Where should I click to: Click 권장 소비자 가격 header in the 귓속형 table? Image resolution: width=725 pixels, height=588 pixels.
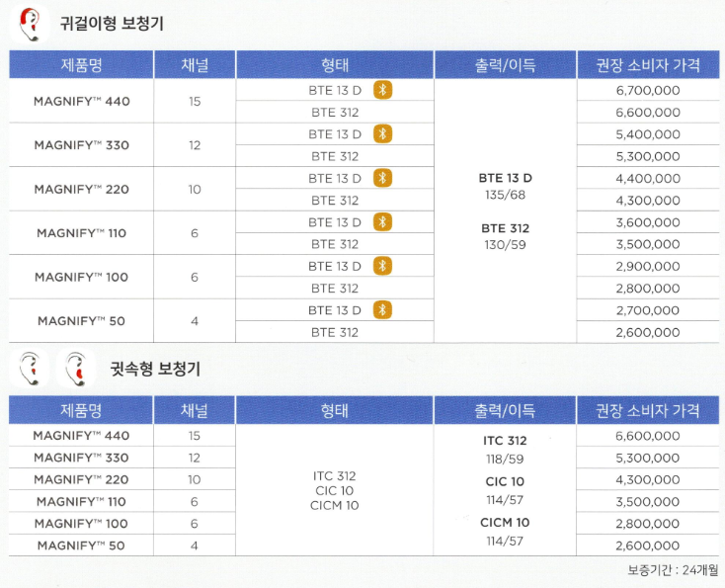point(648,410)
